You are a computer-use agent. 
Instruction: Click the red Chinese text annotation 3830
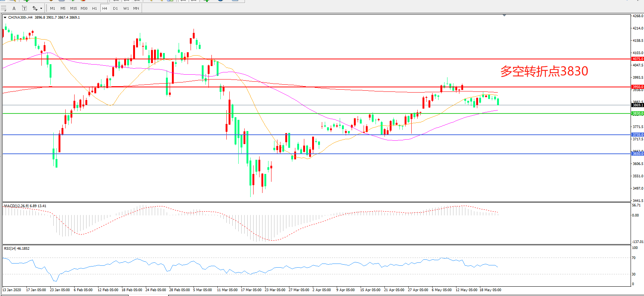pos(544,71)
